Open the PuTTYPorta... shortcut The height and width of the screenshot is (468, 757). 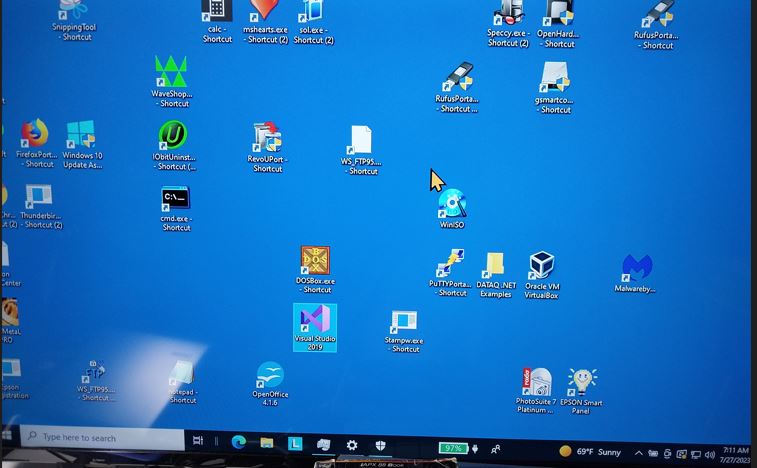(449, 272)
